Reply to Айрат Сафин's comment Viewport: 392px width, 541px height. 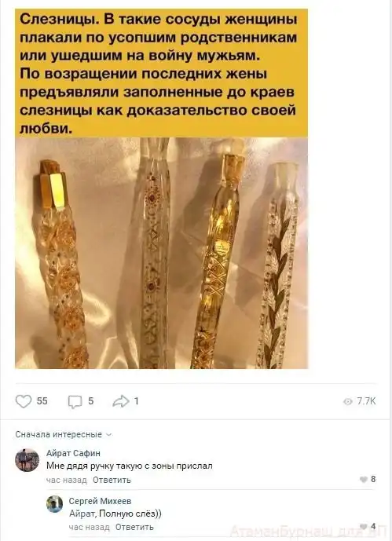(x=112, y=480)
